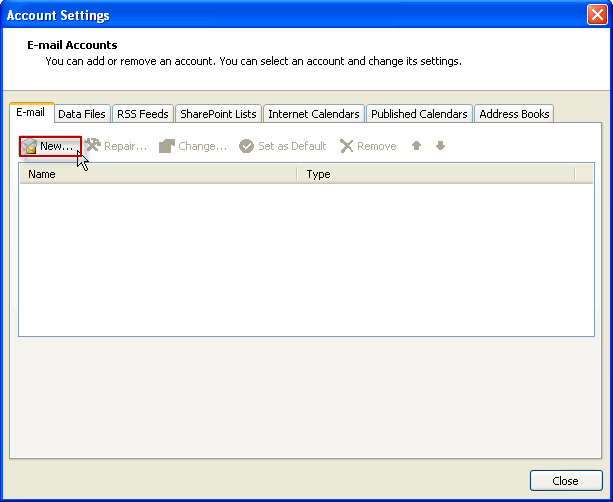Open the Address Books tab

click(x=514, y=114)
